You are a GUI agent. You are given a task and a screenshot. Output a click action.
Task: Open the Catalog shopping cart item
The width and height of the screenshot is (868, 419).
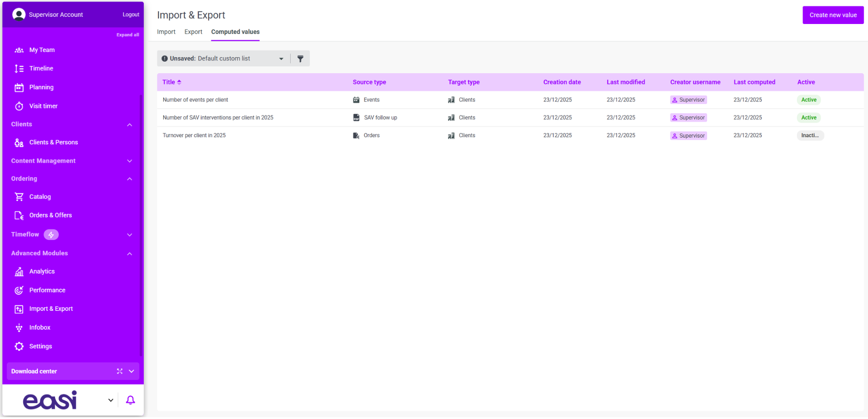click(x=40, y=197)
